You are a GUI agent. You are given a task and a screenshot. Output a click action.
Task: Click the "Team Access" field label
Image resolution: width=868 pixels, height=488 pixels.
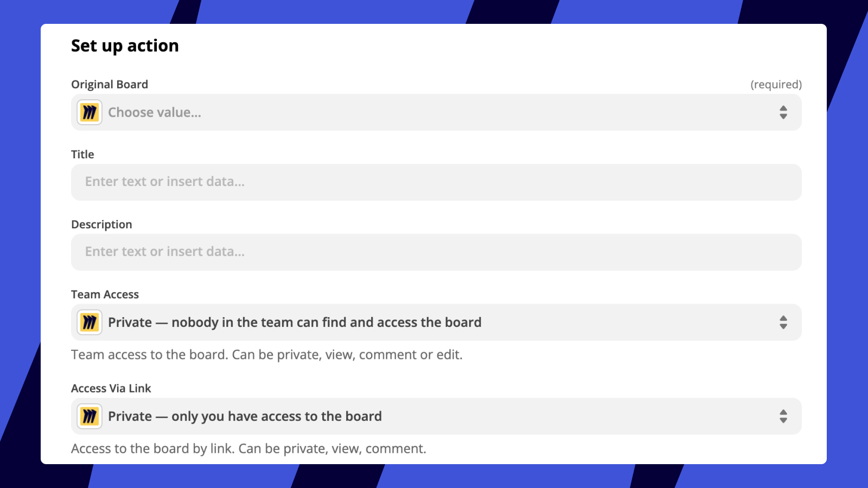(105, 294)
